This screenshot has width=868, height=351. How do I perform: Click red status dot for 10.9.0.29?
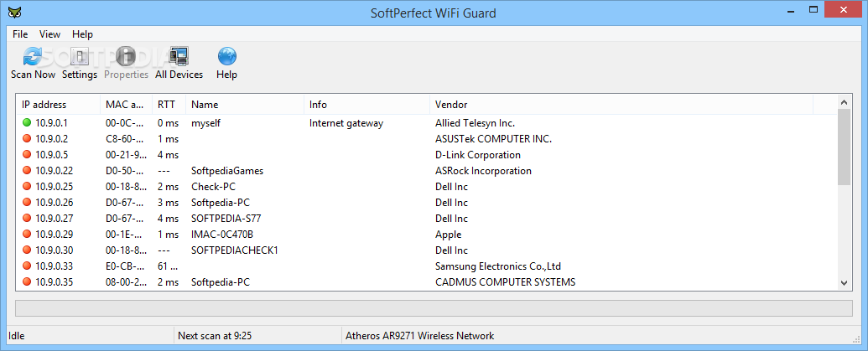pos(26,235)
